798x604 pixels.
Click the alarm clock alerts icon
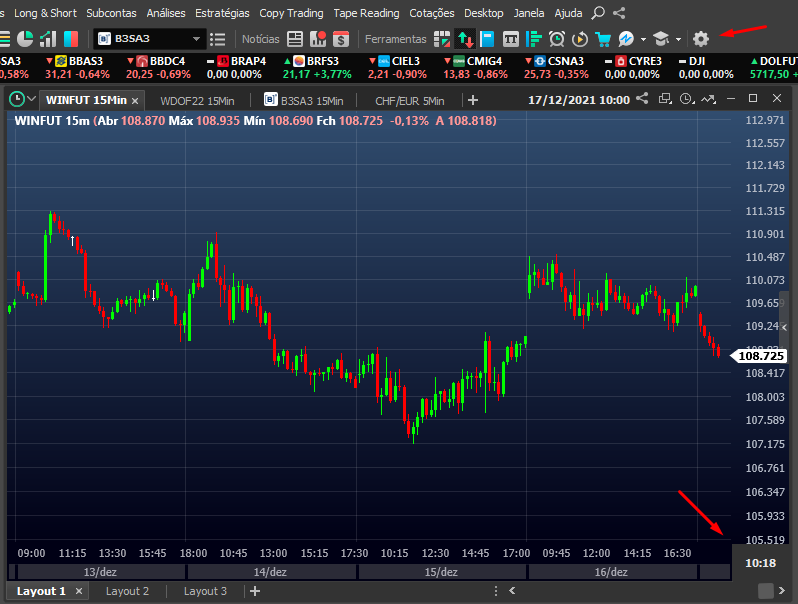tap(557, 39)
